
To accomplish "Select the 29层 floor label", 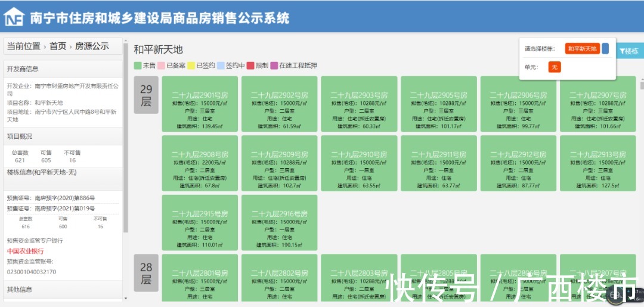I will (x=146, y=95).
